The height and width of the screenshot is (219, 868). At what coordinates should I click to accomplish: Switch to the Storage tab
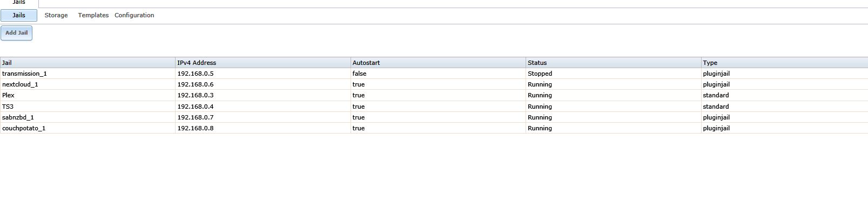click(56, 15)
